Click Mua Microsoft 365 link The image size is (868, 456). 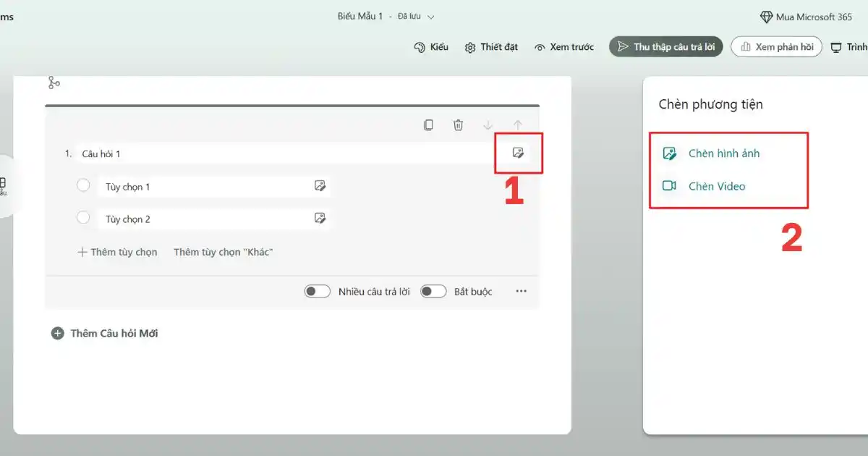click(807, 17)
